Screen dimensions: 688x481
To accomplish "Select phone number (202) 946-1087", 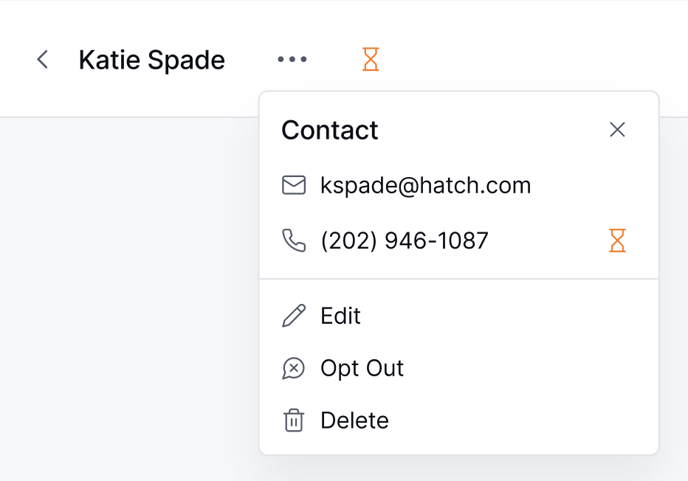I will coord(404,241).
